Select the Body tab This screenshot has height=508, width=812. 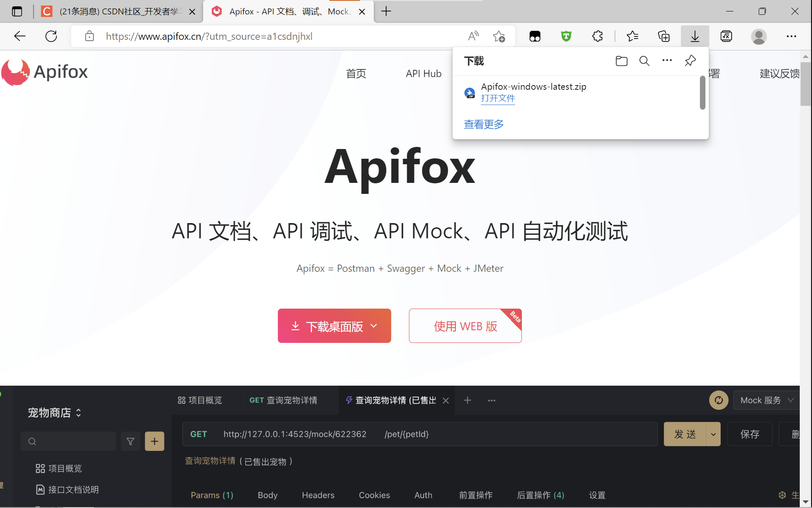coord(268,495)
